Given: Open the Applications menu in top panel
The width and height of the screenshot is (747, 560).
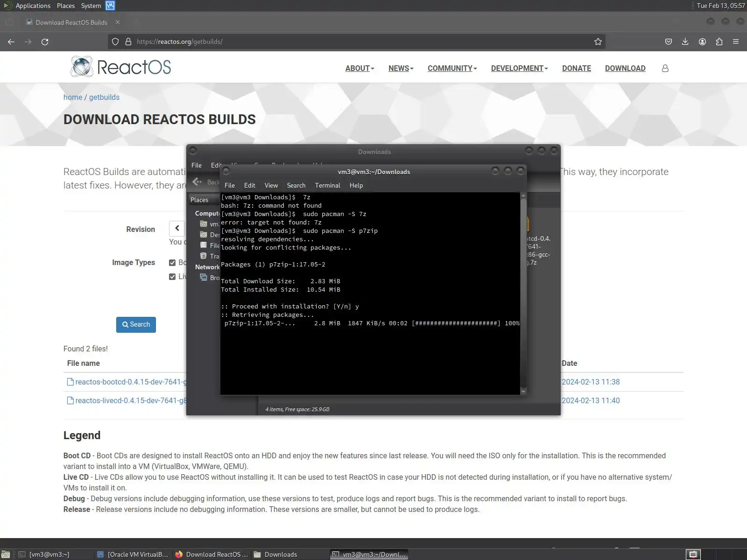Looking at the screenshot, I should [33, 6].
